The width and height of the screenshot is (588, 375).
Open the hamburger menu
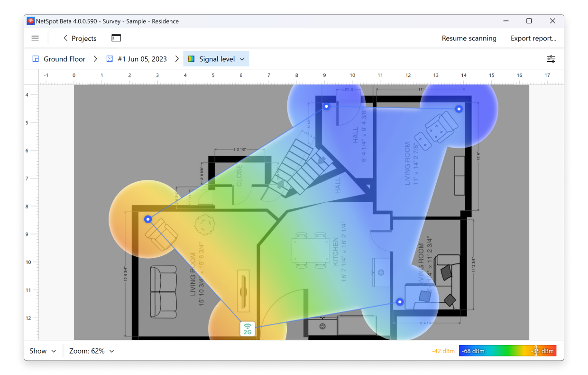click(x=35, y=38)
